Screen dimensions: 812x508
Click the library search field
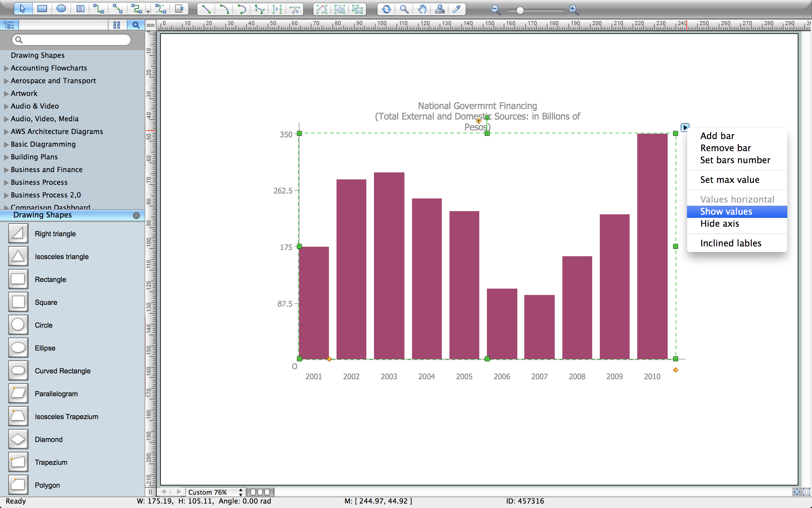[x=71, y=40]
